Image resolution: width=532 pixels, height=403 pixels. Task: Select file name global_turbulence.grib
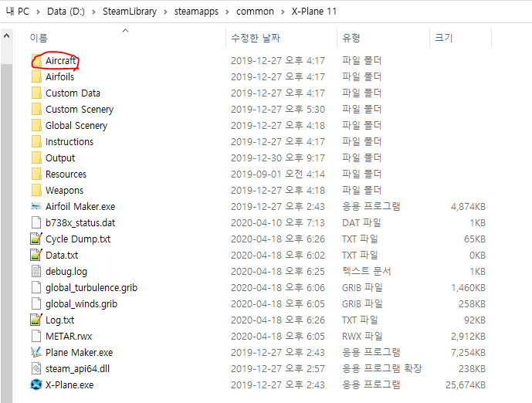(x=92, y=288)
